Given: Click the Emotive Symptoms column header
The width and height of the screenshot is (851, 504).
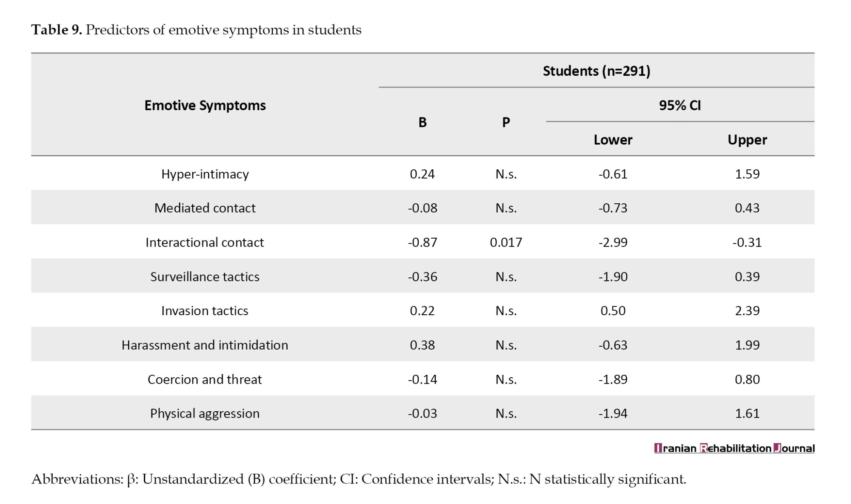Looking at the screenshot, I should click(205, 105).
